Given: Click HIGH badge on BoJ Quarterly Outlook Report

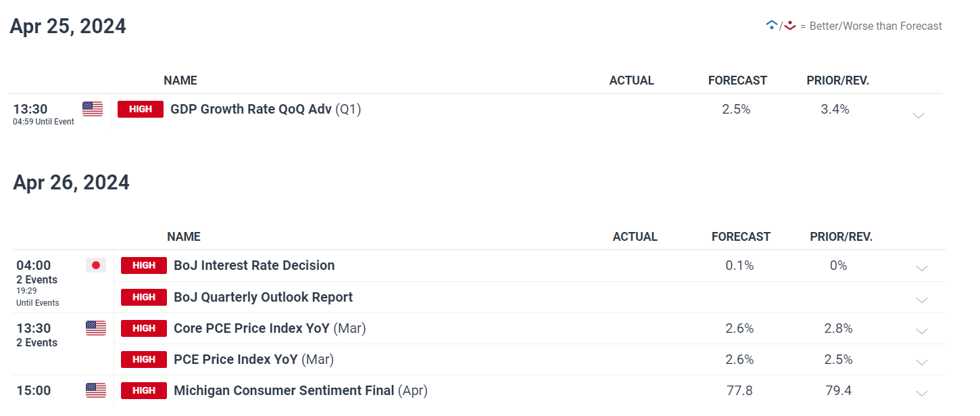Looking at the screenshot, I should (144, 297).
